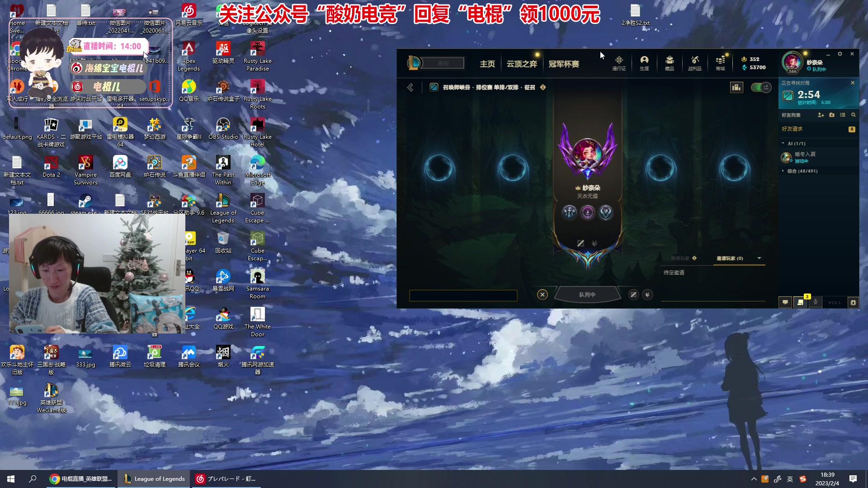The image size is (868, 488).
Task: Open 2净胜S2.txt file on desktop
Action: (x=635, y=14)
